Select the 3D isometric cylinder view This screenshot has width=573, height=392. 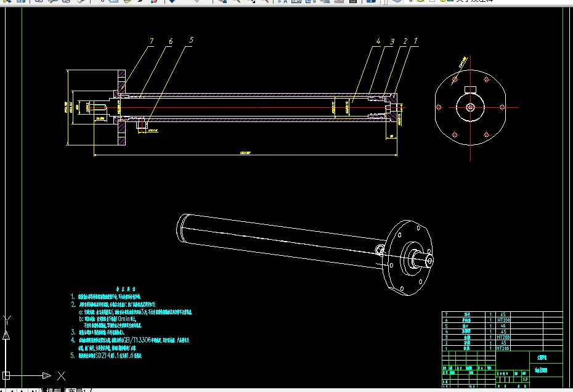click(305, 254)
